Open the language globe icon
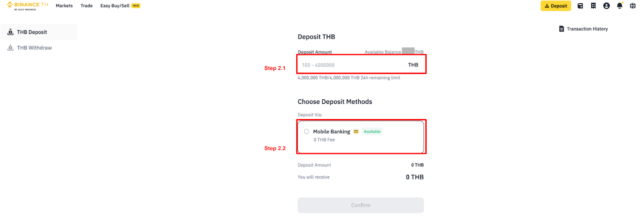 (633, 6)
